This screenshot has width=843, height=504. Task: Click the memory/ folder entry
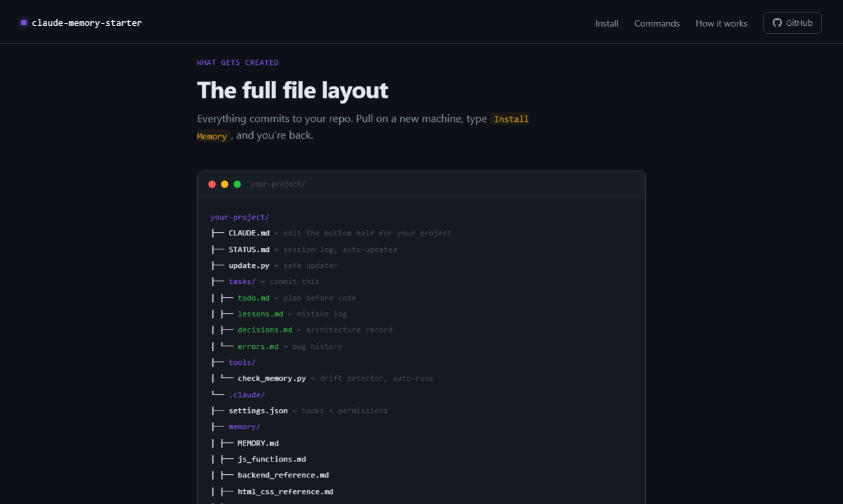pos(244,427)
